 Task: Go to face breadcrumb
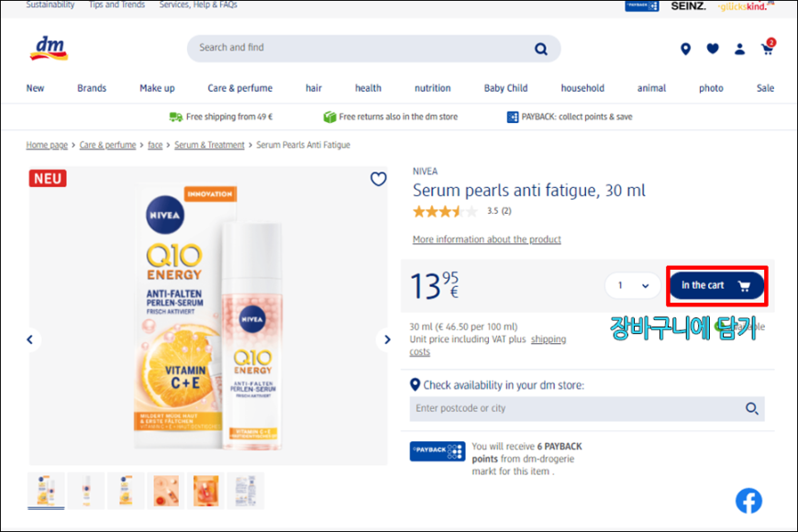155,145
